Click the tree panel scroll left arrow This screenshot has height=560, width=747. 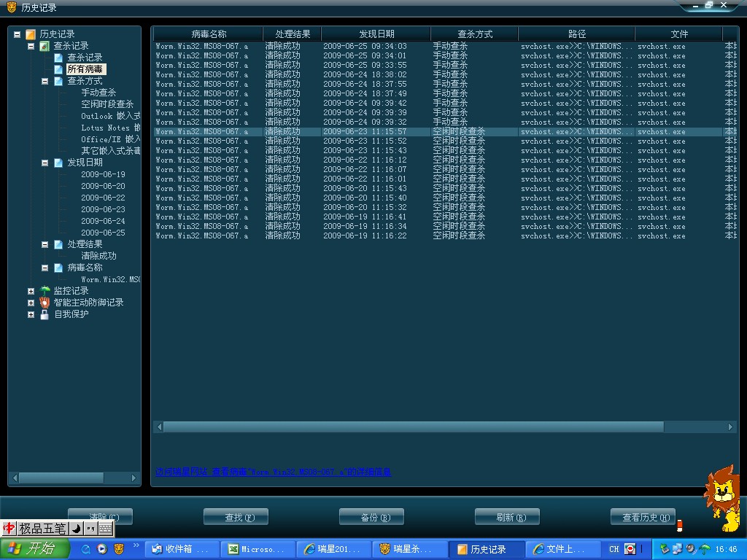coord(15,478)
